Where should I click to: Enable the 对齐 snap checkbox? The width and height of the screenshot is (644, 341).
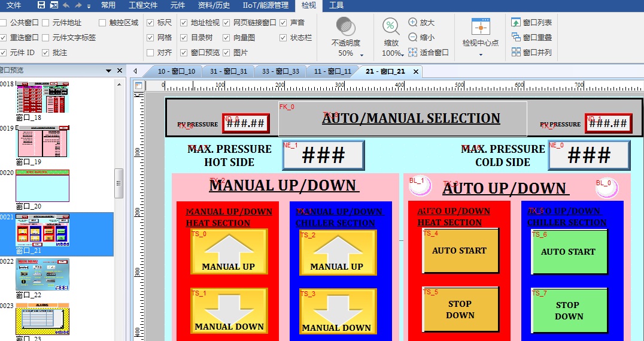pyautogui.click(x=151, y=53)
